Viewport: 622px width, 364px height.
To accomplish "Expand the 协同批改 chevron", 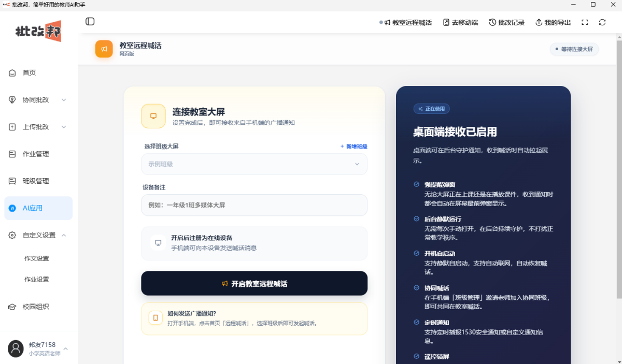I will coord(64,100).
